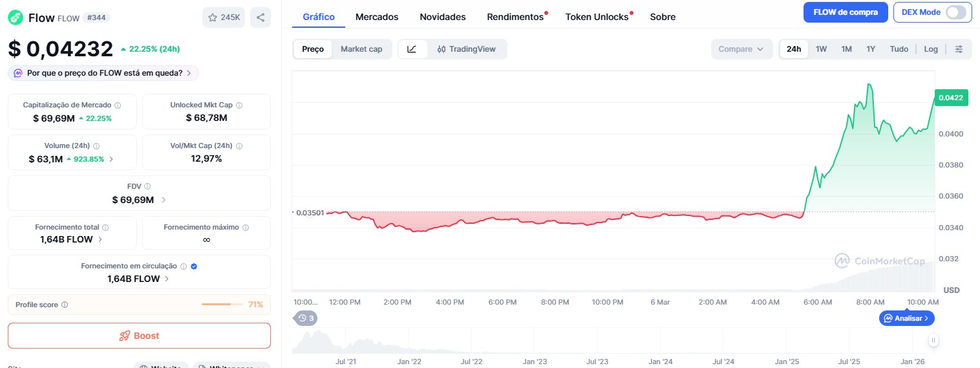Open the Sobre tab
Viewport: 980px width, 368px height.
click(x=663, y=17)
